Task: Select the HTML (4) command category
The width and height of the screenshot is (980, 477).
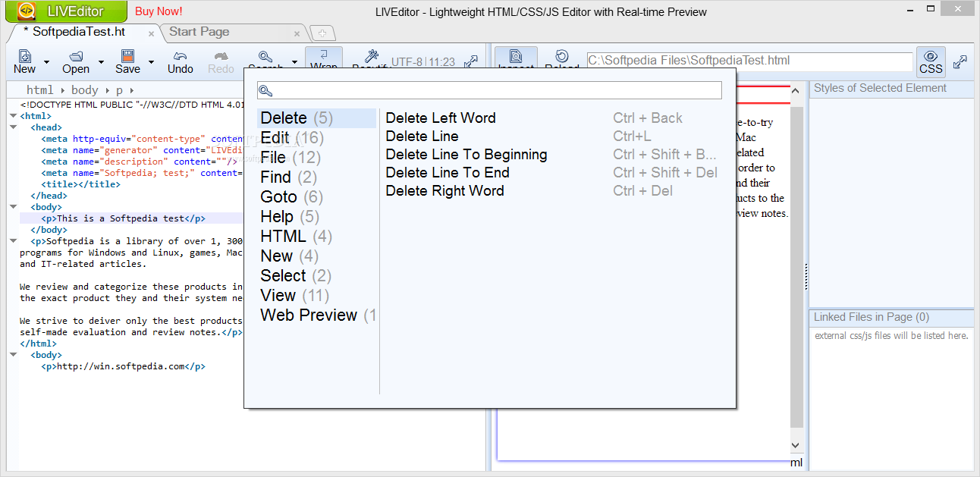Action: [x=317, y=237]
